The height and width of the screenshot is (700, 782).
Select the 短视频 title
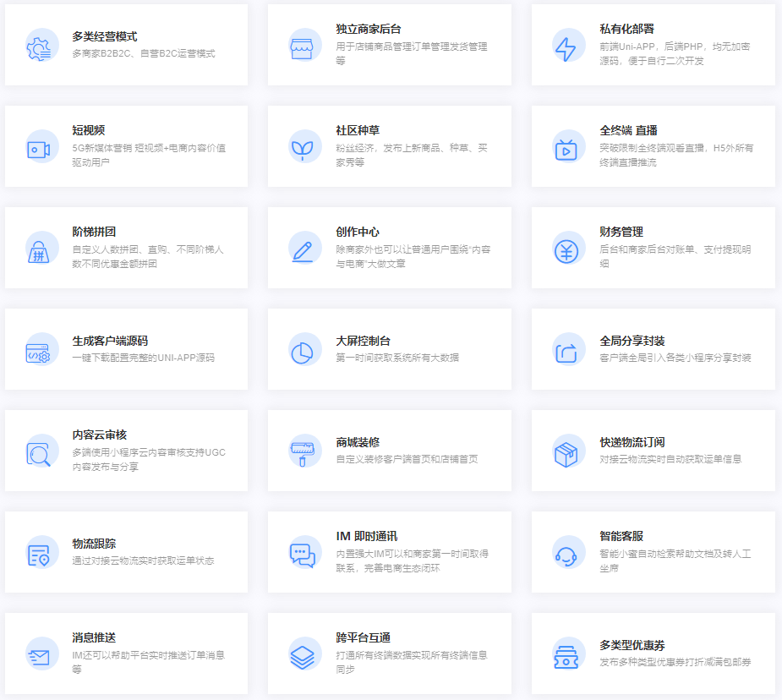(x=88, y=130)
